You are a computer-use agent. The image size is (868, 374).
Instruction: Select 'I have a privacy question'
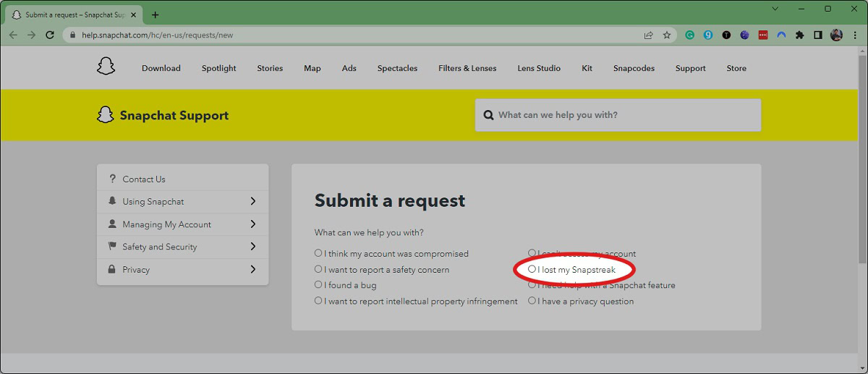(x=532, y=301)
